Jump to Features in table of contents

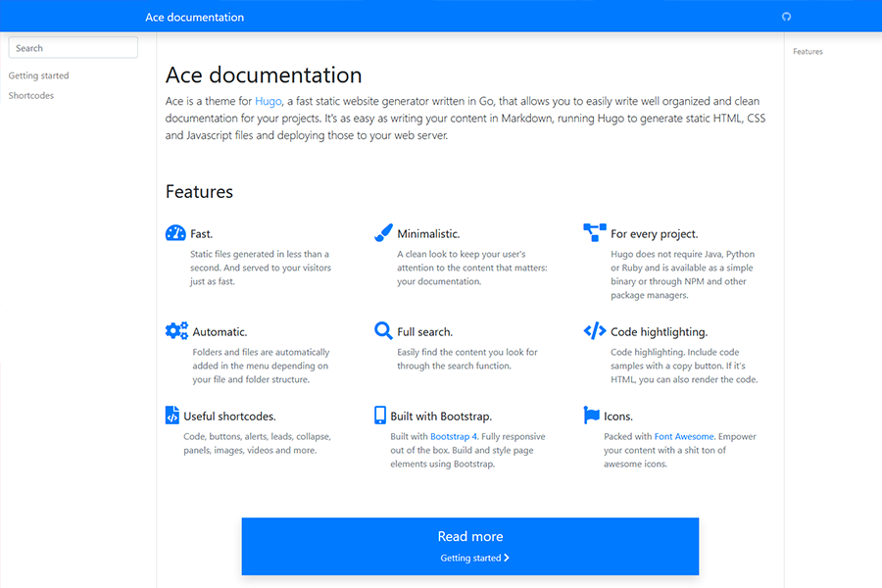click(808, 52)
